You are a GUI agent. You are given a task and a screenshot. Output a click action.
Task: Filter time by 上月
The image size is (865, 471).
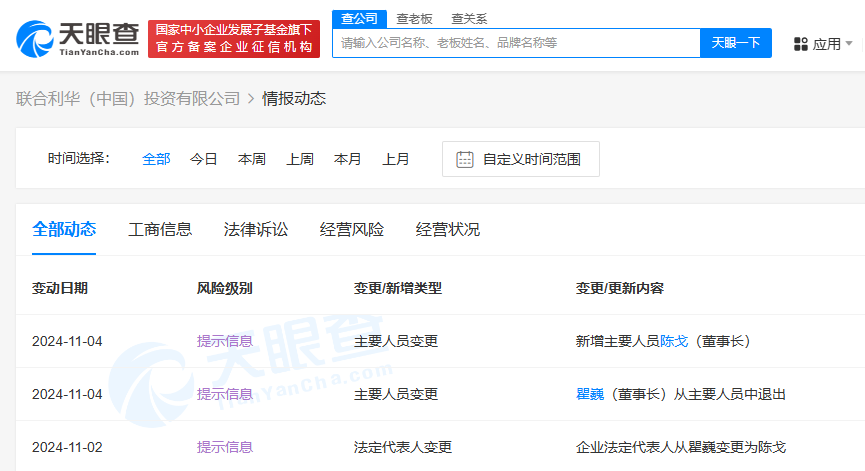[x=396, y=159]
